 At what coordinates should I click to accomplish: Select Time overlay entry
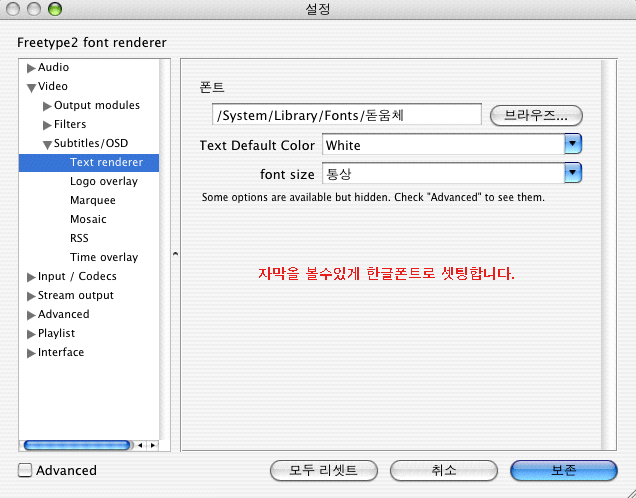click(104, 258)
